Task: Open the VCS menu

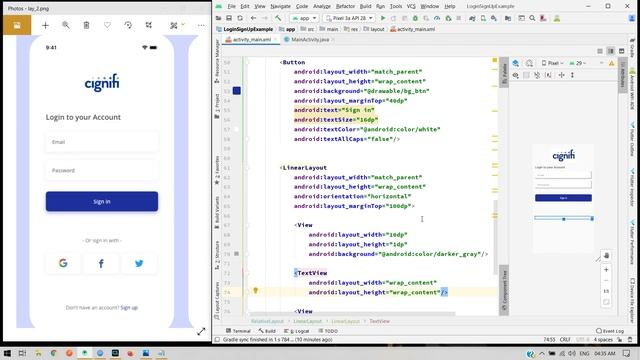Action: [x=411, y=6]
